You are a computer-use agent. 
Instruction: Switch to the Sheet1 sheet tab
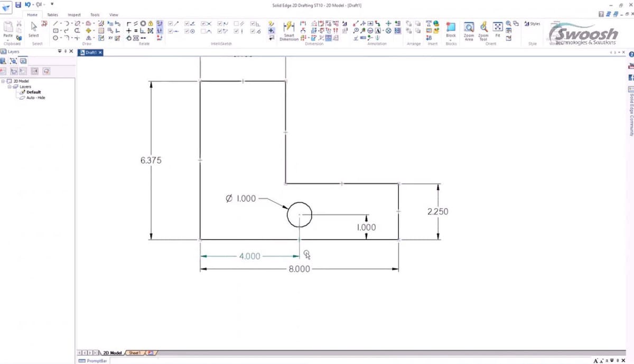pyautogui.click(x=135, y=353)
